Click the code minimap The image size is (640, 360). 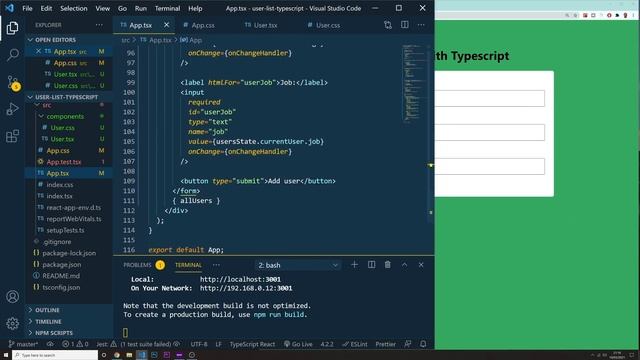(x=413, y=84)
